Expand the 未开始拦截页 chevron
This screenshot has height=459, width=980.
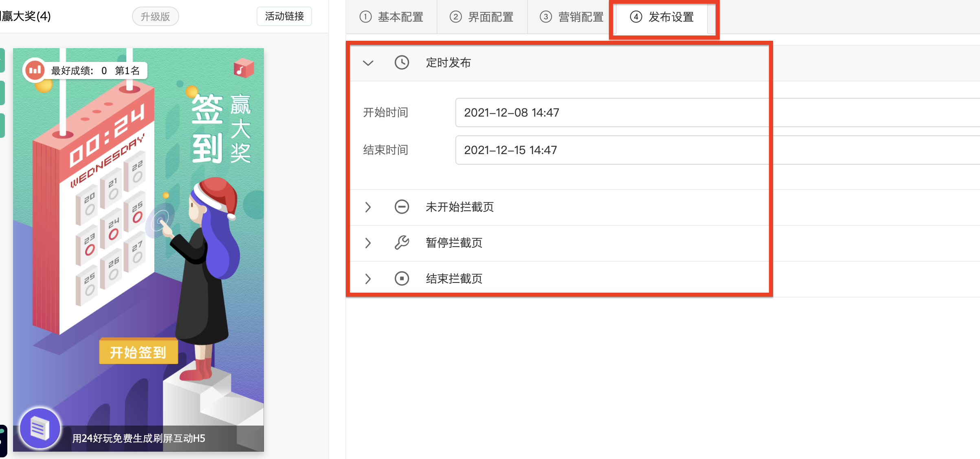[368, 207]
